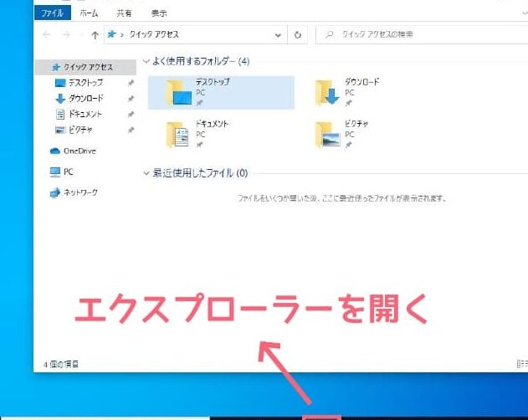This screenshot has height=420, width=528.
Task: Select OneDrive in the navigation pane
Action: click(80, 151)
